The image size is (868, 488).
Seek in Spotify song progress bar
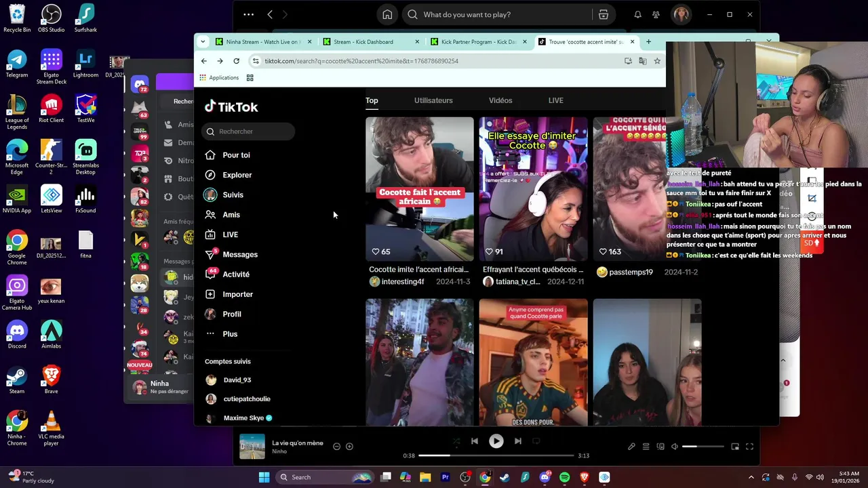point(496,455)
